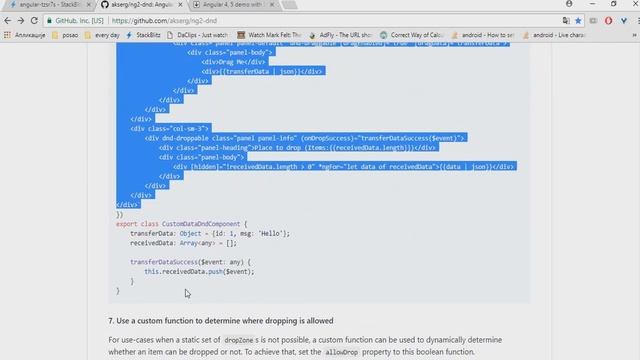Open the Apps bookmarks grid
The height and width of the screenshot is (360, 640).
7,35
